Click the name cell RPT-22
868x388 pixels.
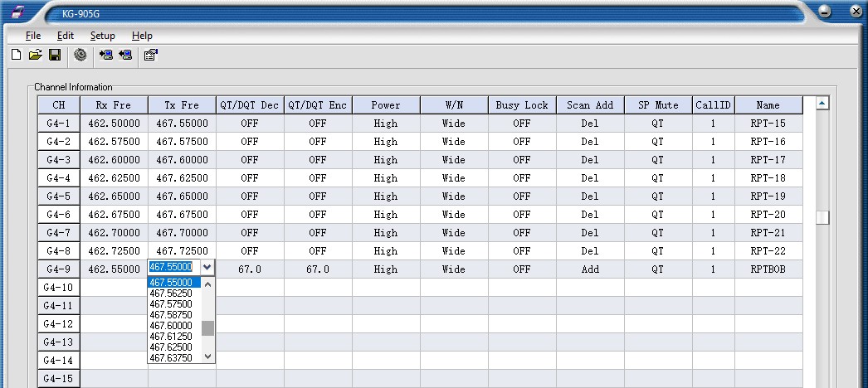(x=768, y=251)
